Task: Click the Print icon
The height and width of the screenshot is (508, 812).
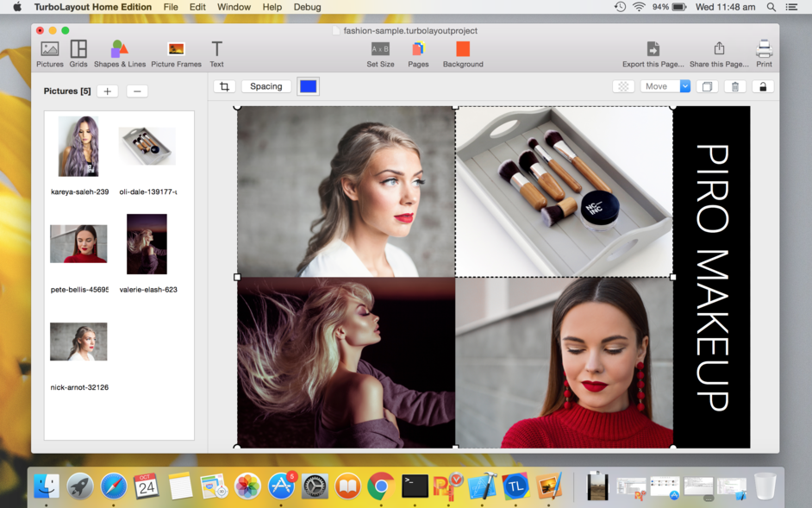Action: [764, 49]
